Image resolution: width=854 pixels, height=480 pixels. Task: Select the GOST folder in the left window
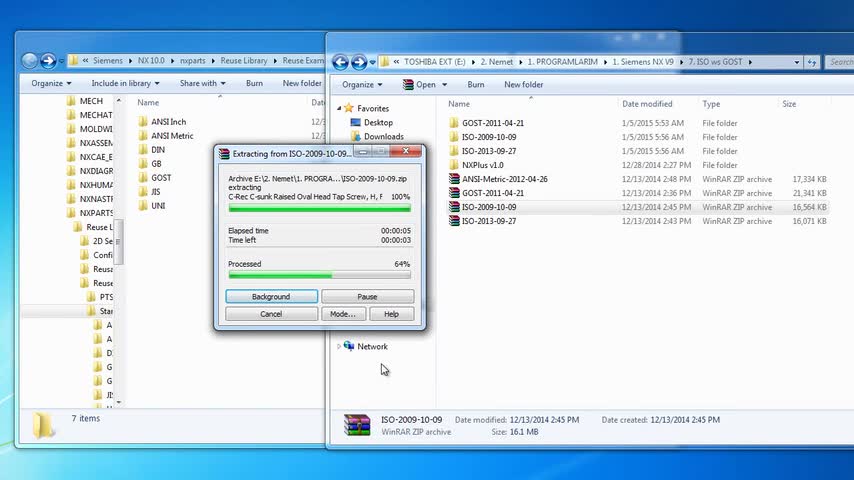tap(161, 178)
